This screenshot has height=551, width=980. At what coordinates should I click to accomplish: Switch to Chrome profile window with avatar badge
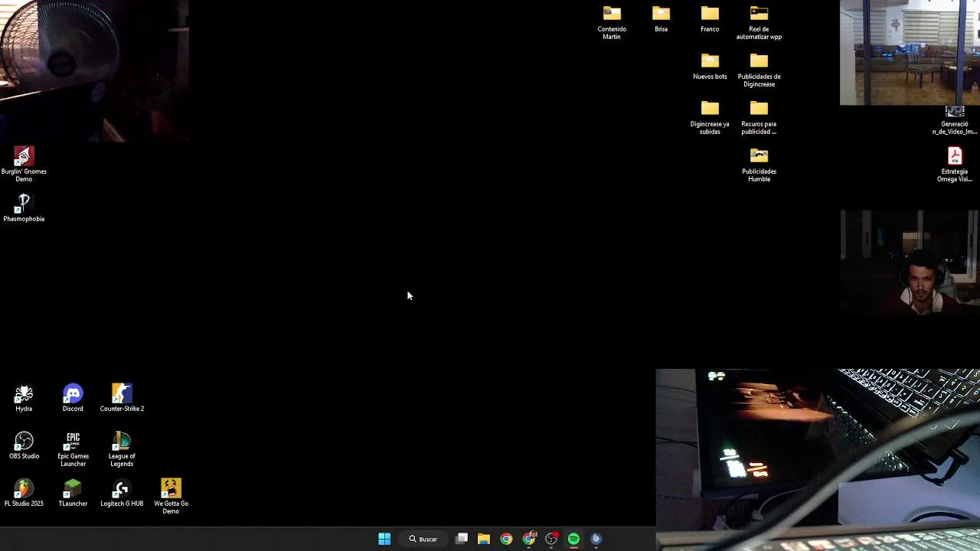pyautogui.click(x=529, y=539)
